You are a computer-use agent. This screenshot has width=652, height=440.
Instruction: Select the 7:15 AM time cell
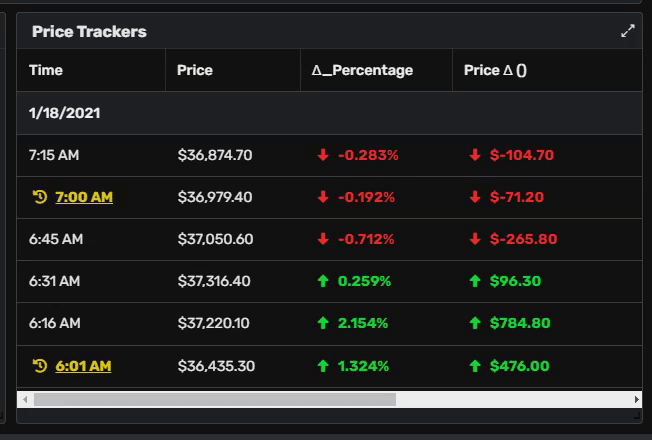click(x=54, y=155)
